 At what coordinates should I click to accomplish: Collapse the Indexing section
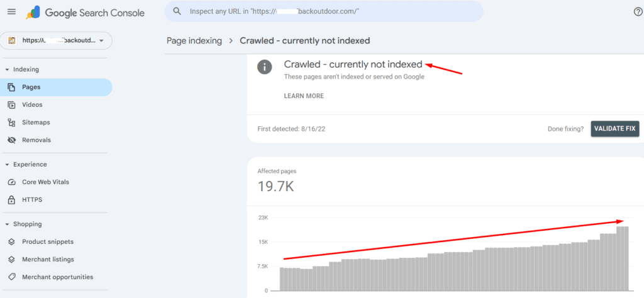7,70
